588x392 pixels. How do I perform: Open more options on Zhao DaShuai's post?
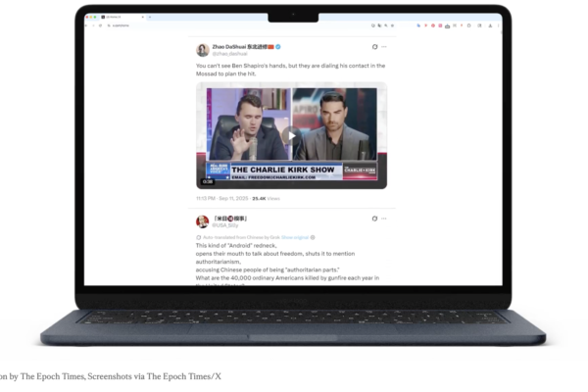tap(385, 46)
